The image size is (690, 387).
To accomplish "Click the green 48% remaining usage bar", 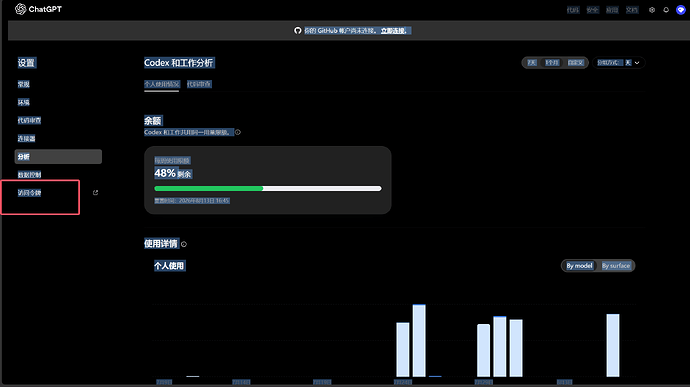I will (x=209, y=188).
